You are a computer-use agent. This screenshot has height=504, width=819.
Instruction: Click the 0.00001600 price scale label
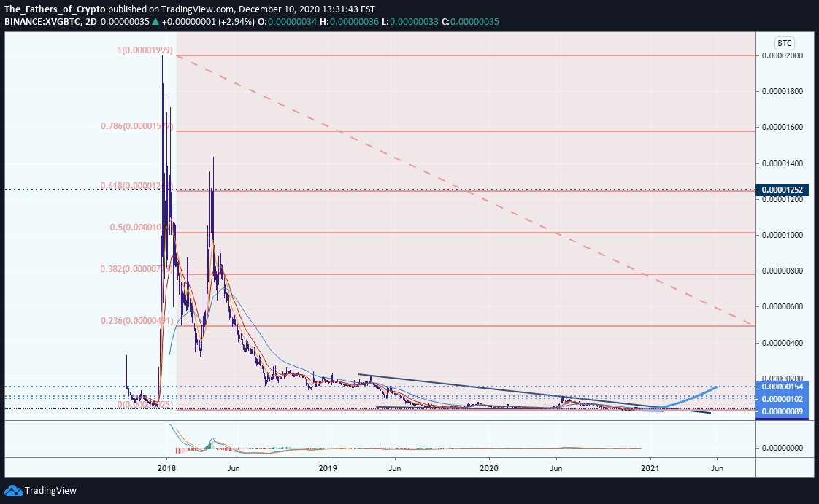[783, 128]
